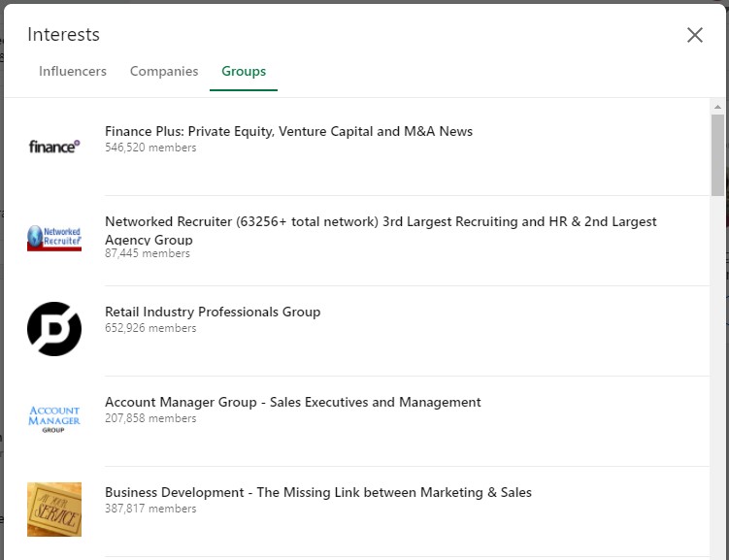Select the Groups tab
729x560 pixels.
244,71
